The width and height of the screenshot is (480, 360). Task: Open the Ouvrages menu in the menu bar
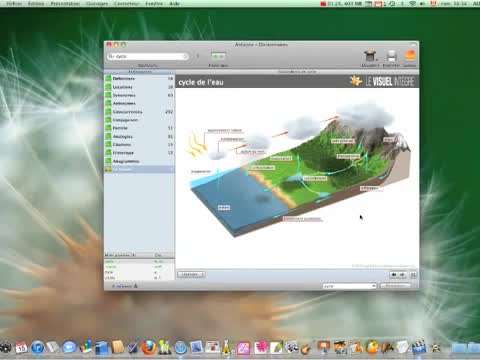97,4
